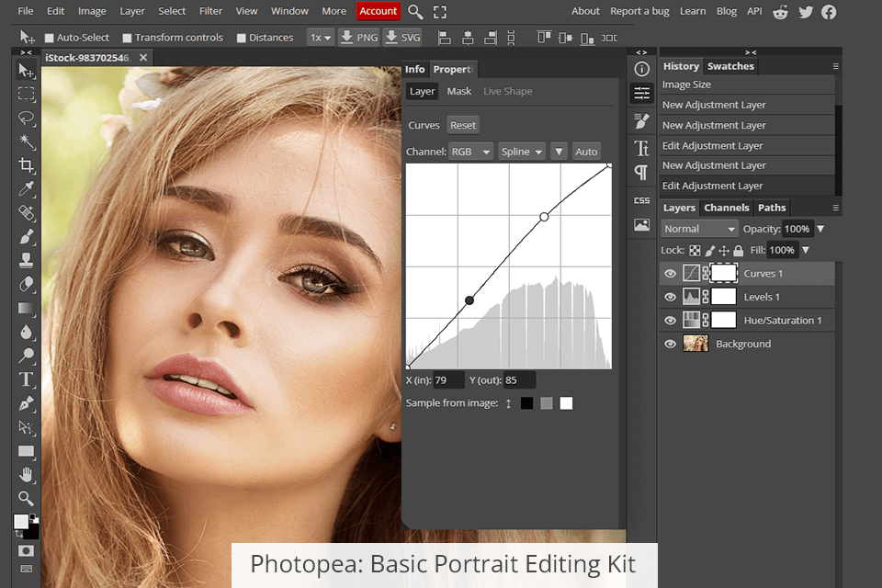Open the Character side panel icon

click(642, 148)
